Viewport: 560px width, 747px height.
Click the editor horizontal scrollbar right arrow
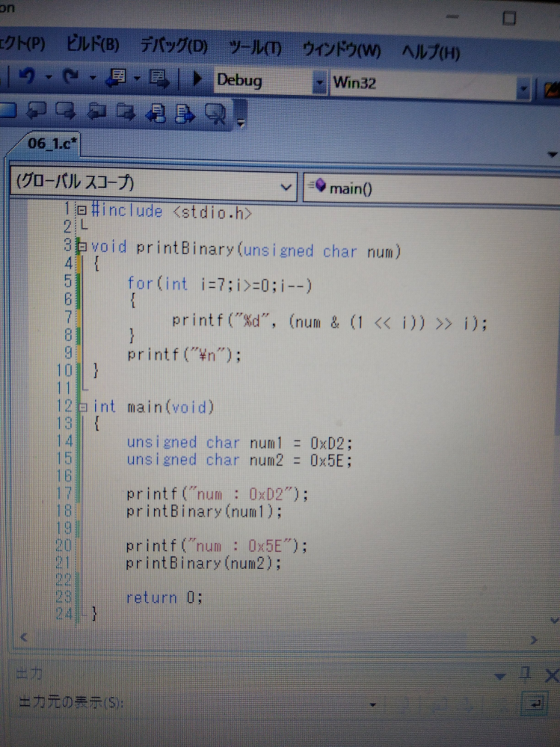pos(533,640)
